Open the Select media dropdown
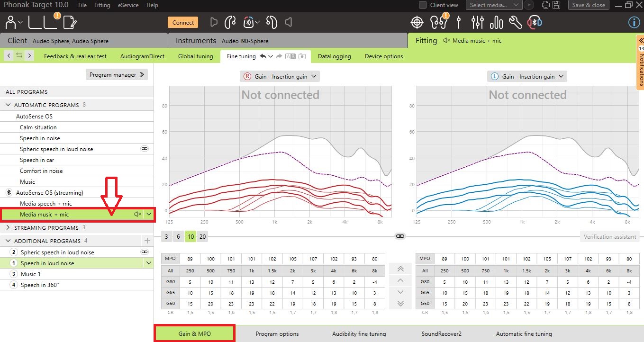 (494, 5)
